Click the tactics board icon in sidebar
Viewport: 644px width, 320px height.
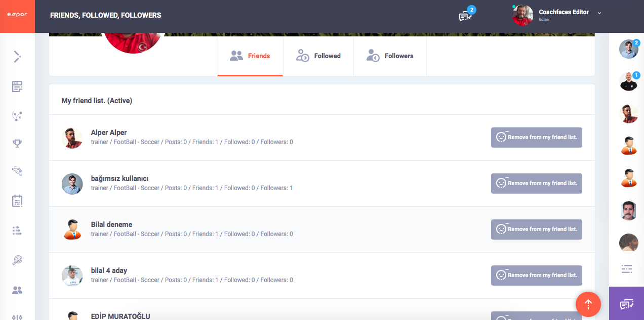tap(17, 116)
